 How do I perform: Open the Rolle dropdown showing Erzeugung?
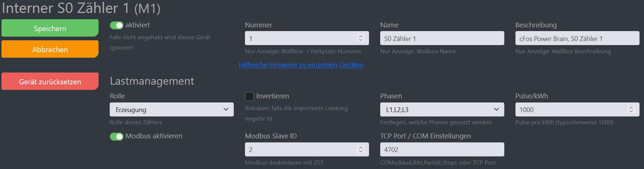(172, 110)
